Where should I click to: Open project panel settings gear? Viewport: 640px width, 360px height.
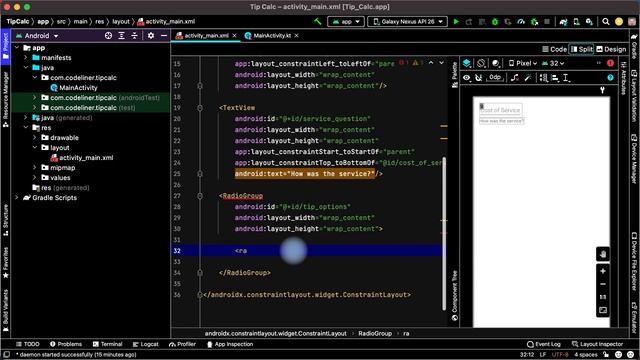point(151,36)
